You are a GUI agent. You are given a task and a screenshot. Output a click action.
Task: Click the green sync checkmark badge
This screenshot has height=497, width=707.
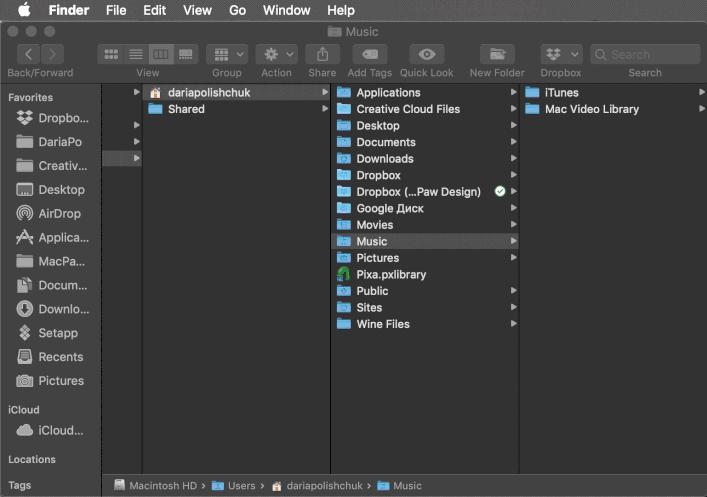click(500, 191)
